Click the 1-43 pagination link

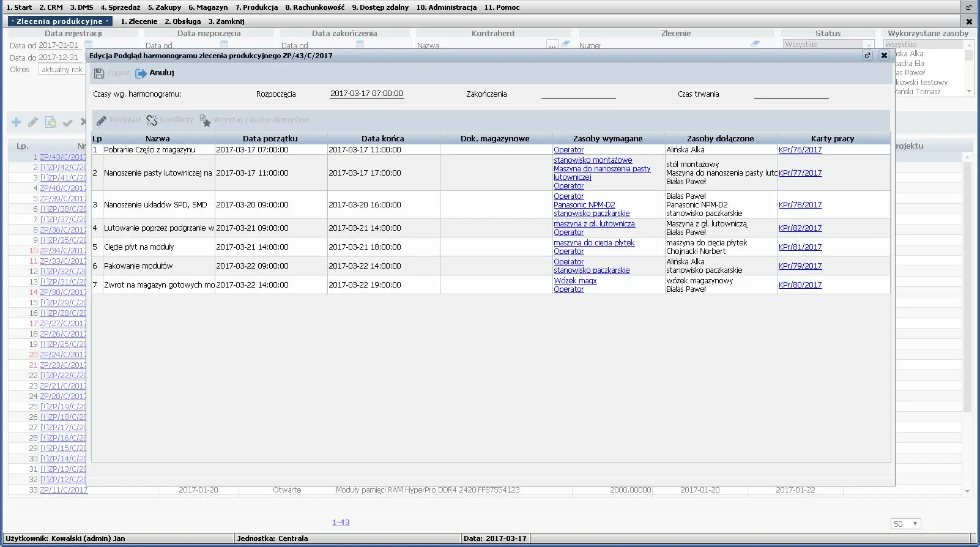[341, 523]
